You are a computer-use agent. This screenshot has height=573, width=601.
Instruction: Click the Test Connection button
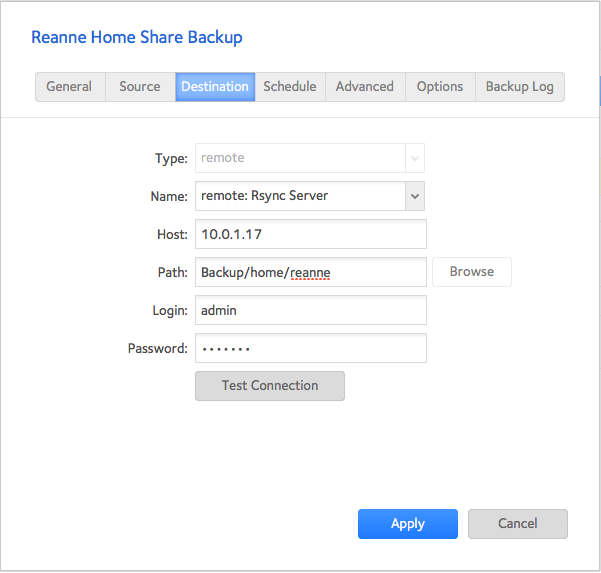[x=270, y=386]
